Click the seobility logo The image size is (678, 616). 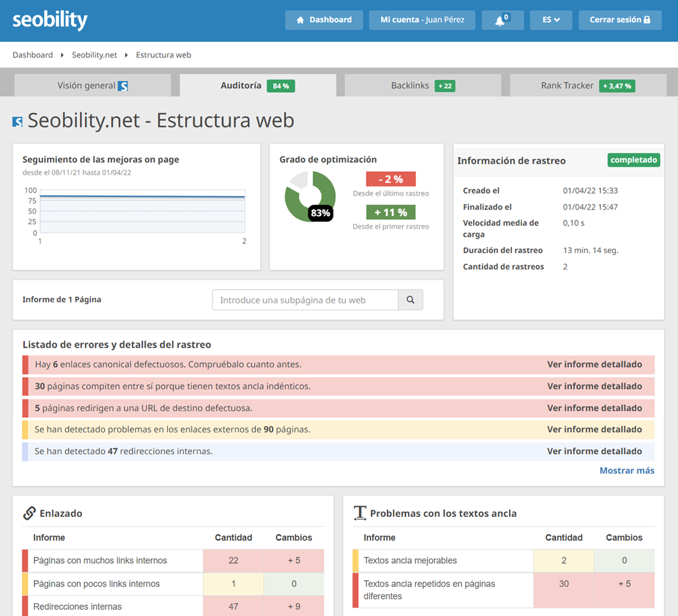click(x=50, y=20)
